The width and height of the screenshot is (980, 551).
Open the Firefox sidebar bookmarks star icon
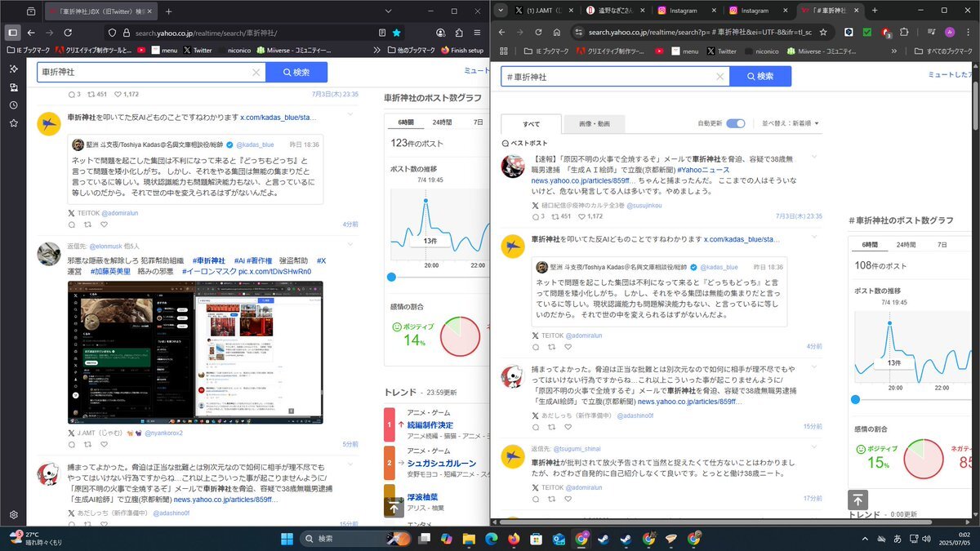click(x=13, y=123)
